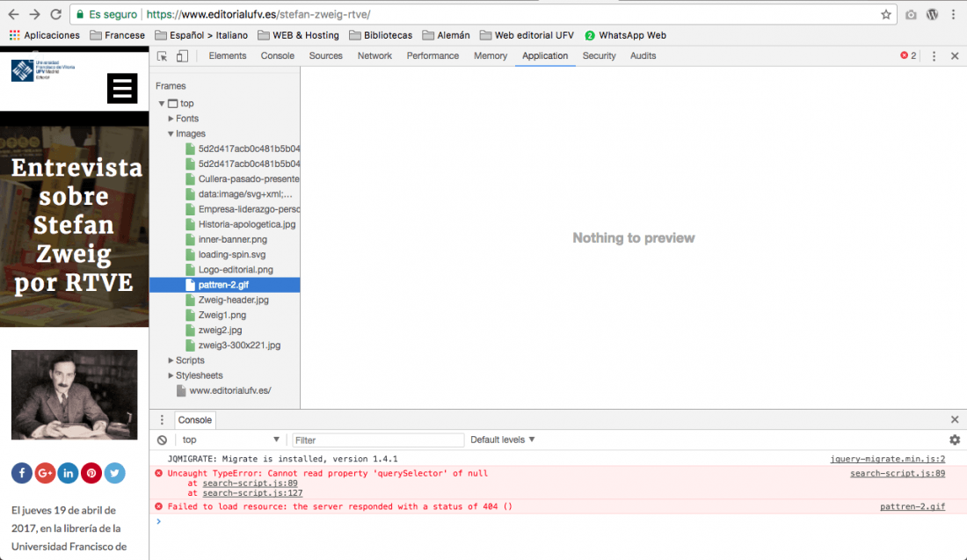Open the search-script.js:89 link at right

pyautogui.click(x=898, y=474)
